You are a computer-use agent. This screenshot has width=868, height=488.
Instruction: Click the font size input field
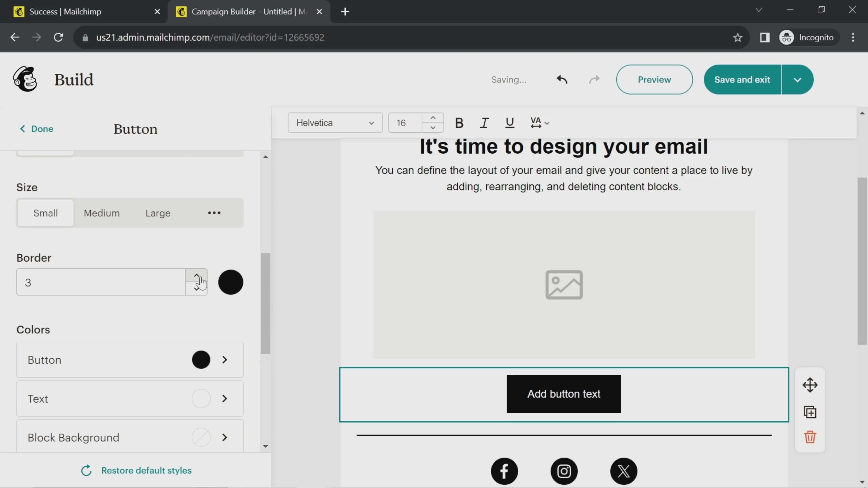(x=405, y=123)
